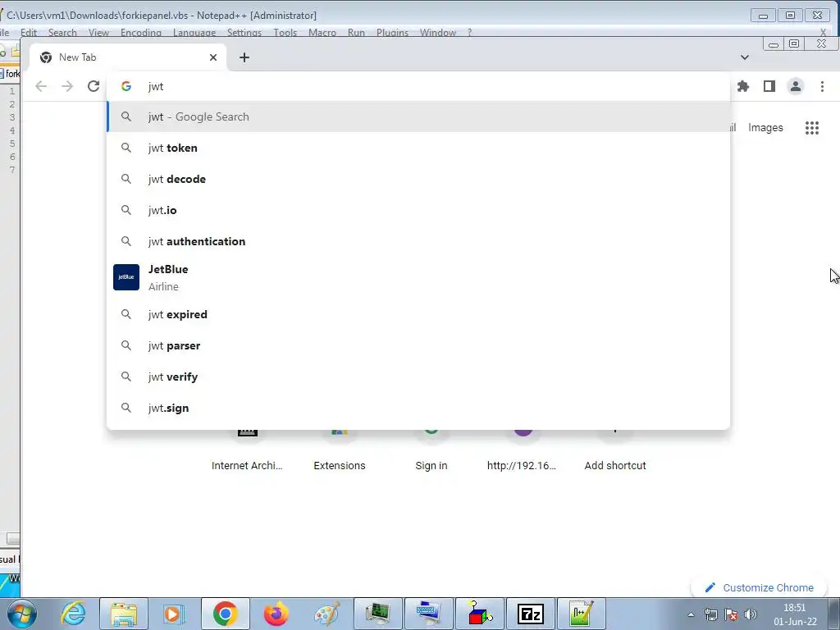The image size is (840, 630).
Task: Click the Chrome back arrow
Action: coord(41,86)
